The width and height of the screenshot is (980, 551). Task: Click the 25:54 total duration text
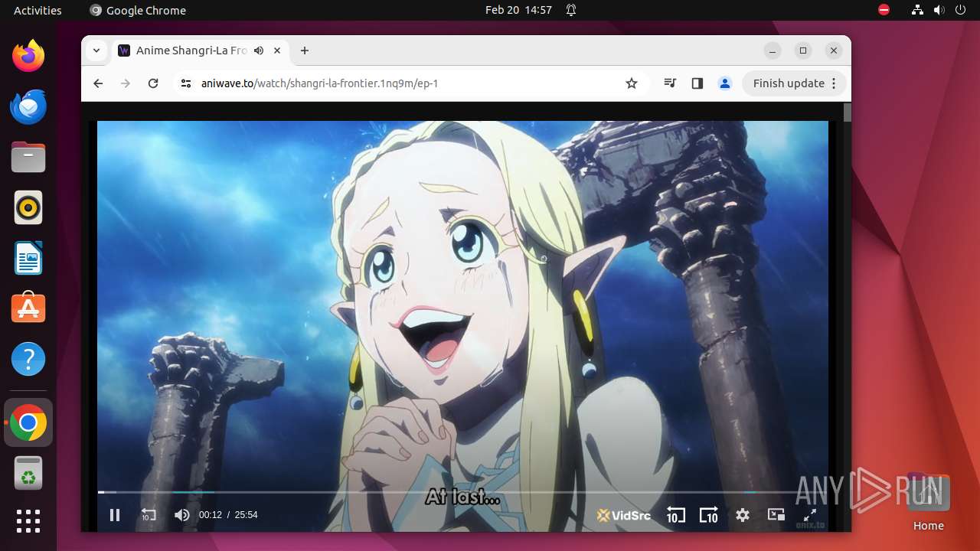(x=246, y=515)
